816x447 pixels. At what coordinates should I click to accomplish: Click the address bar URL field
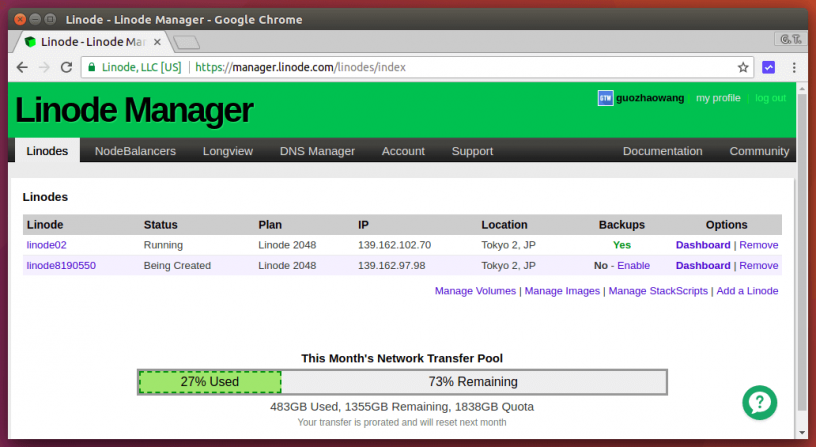[x=450, y=67]
